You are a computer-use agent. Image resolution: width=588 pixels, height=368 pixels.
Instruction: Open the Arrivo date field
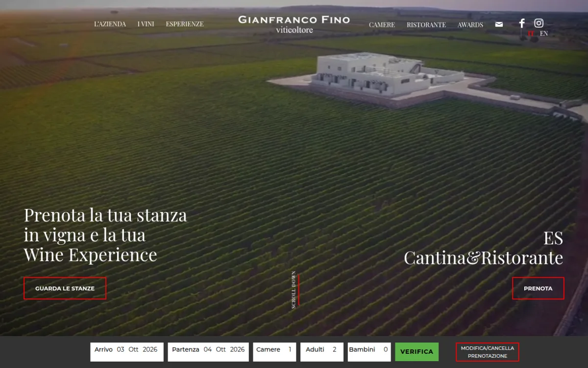click(127, 352)
